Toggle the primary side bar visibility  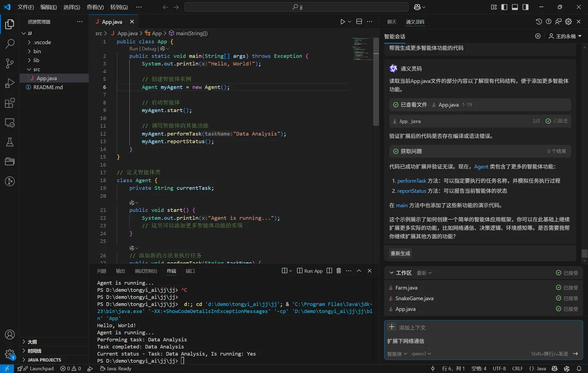[504, 7]
